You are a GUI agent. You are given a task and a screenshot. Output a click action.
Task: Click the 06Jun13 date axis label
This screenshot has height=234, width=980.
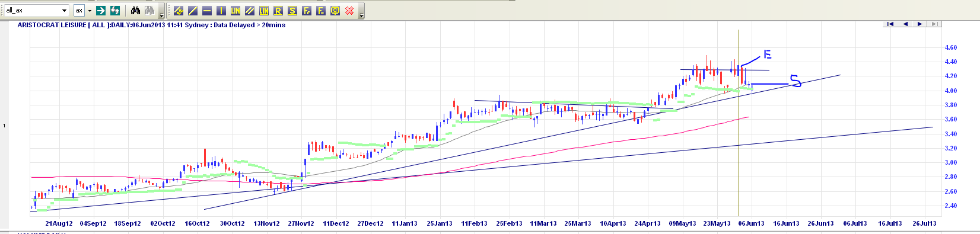[751, 223]
